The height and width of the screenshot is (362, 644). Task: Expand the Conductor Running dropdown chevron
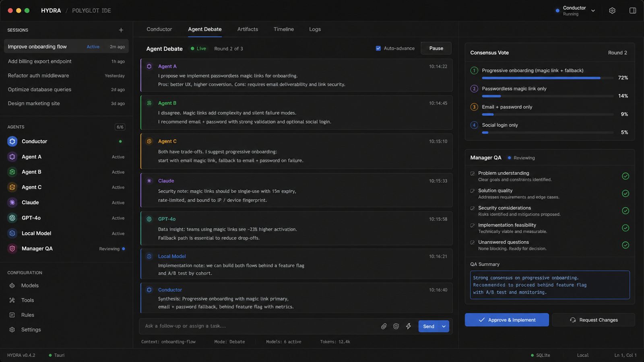click(593, 11)
